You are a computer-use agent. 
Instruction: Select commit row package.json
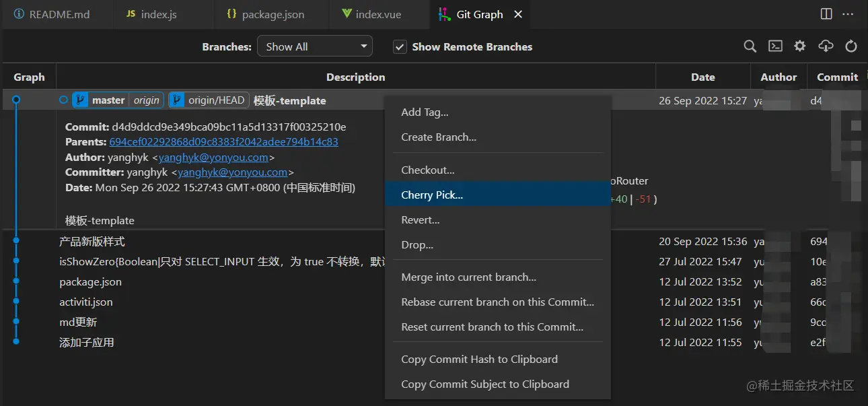click(x=434, y=281)
